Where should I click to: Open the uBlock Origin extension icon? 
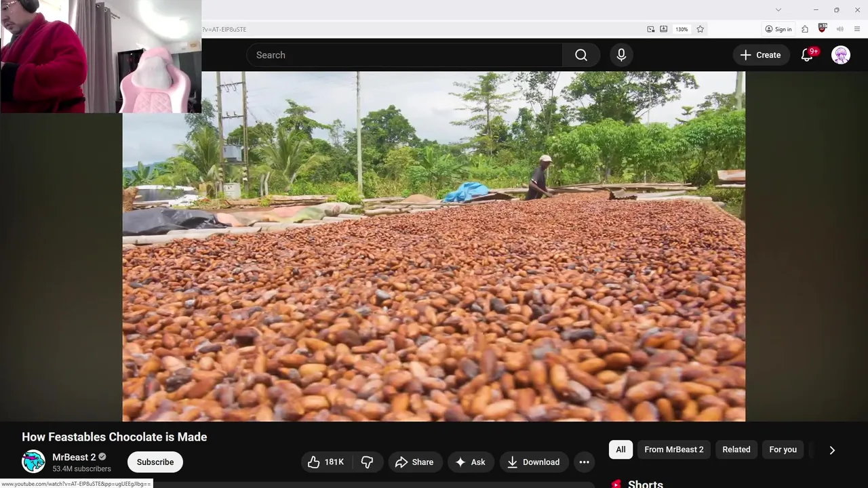tap(823, 28)
